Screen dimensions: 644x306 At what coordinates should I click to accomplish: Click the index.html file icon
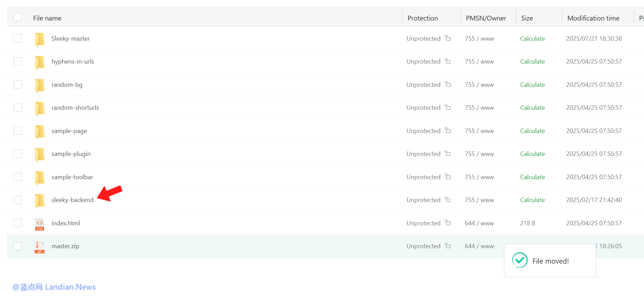(40, 224)
